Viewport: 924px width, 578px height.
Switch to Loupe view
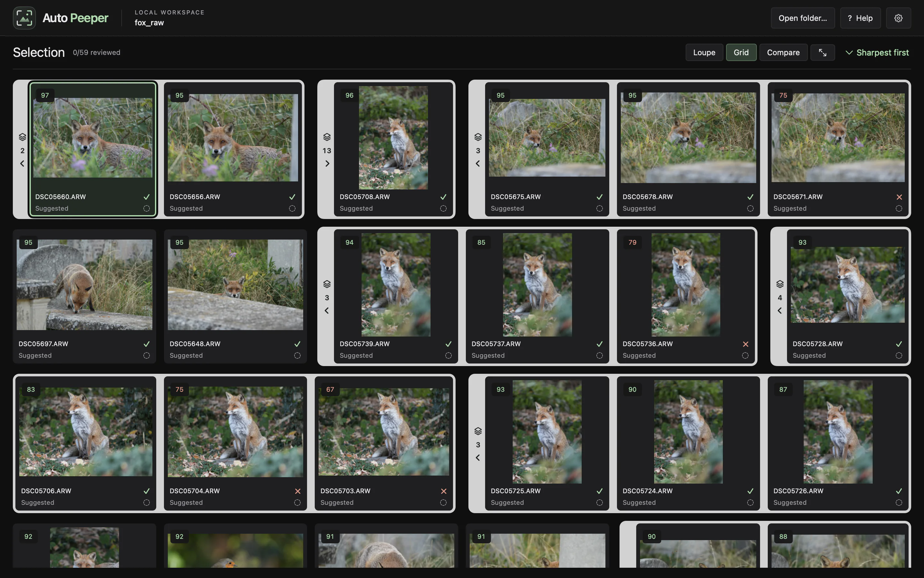[704, 52]
